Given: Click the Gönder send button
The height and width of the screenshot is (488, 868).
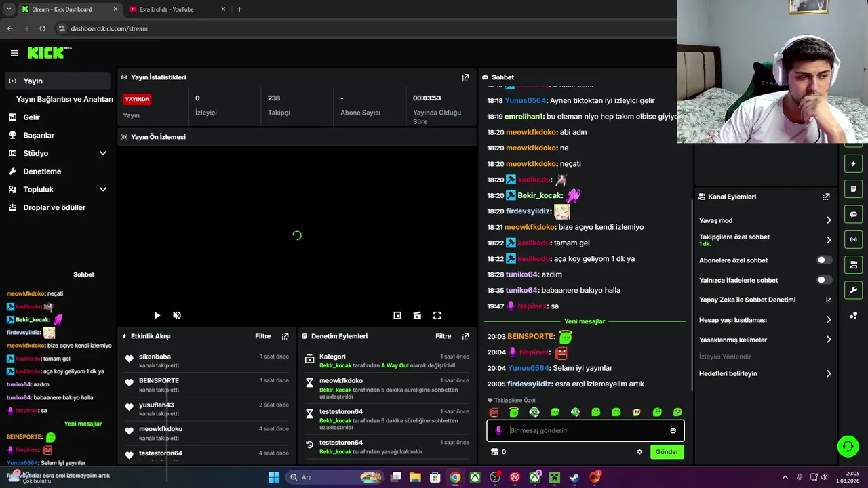Looking at the screenshot, I should [667, 452].
